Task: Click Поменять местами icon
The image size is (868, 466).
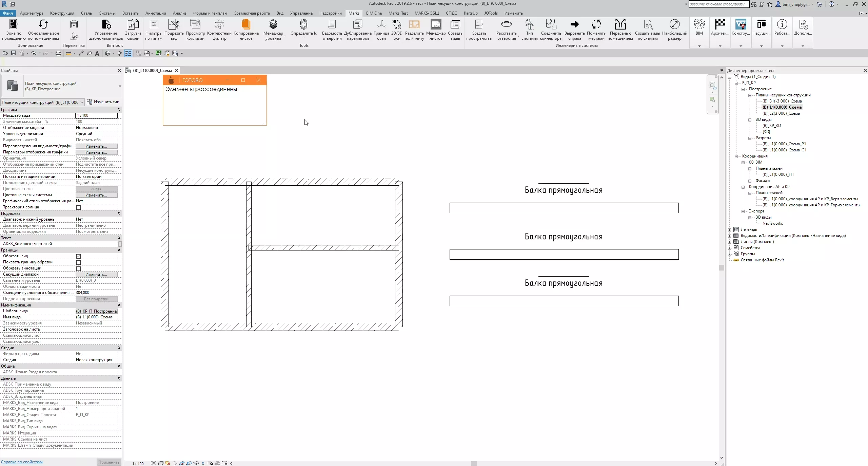Action: coord(596,25)
